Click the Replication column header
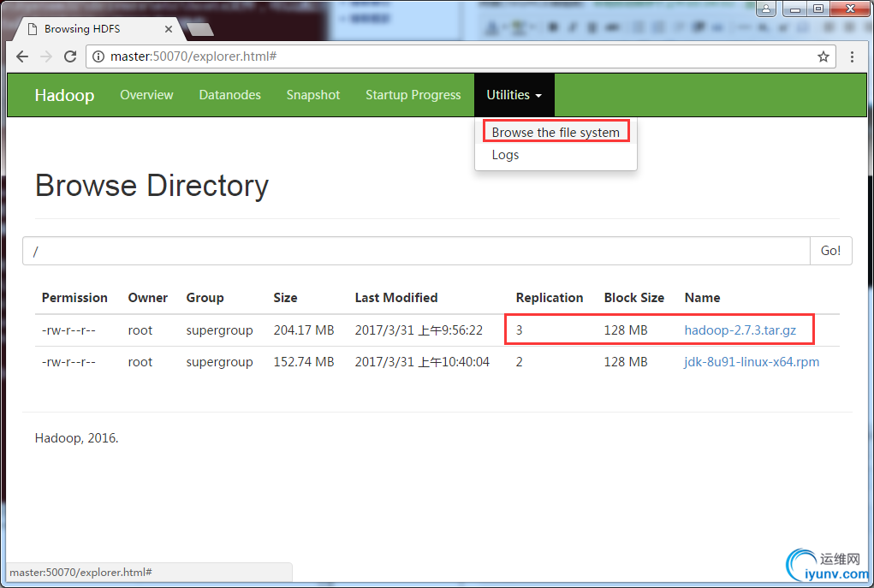874x588 pixels. pyautogui.click(x=550, y=298)
